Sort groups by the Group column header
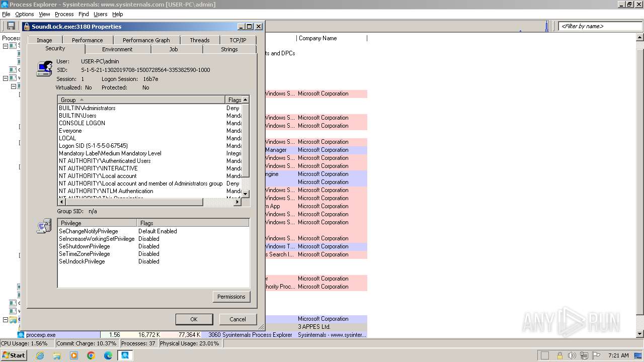644x362 pixels. pos(141,100)
